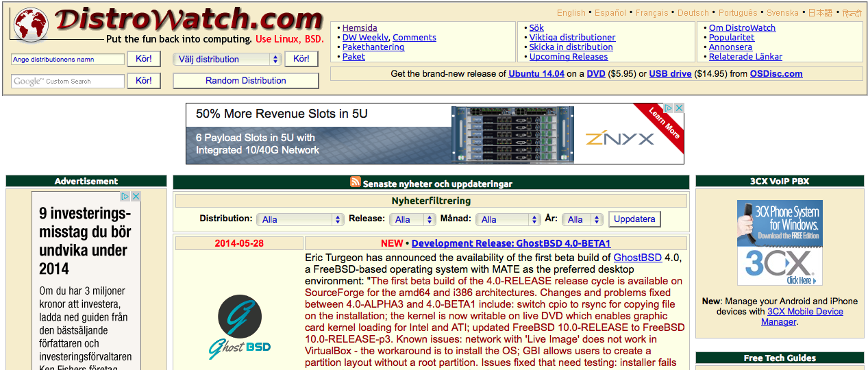Click the OSDisc.com link
This screenshot has width=868, height=370.
point(776,73)
